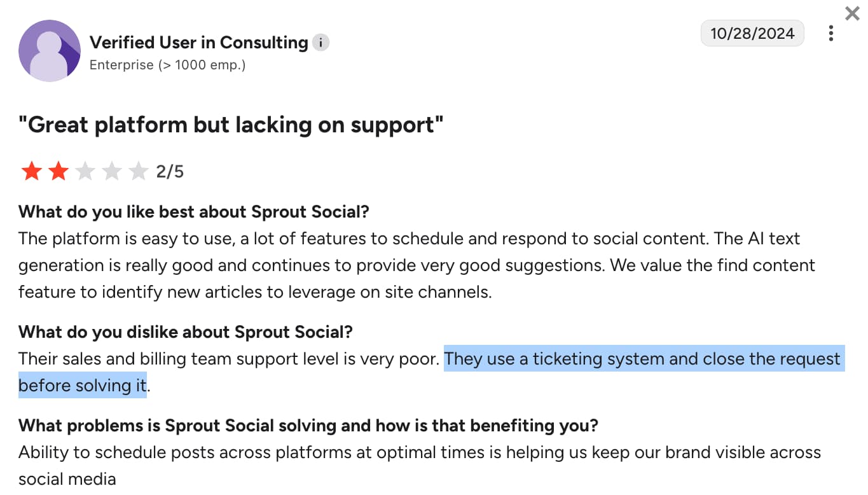Click the third gray rating star
Viewport: 868px width, 495px height.
[x=85, y=171]
